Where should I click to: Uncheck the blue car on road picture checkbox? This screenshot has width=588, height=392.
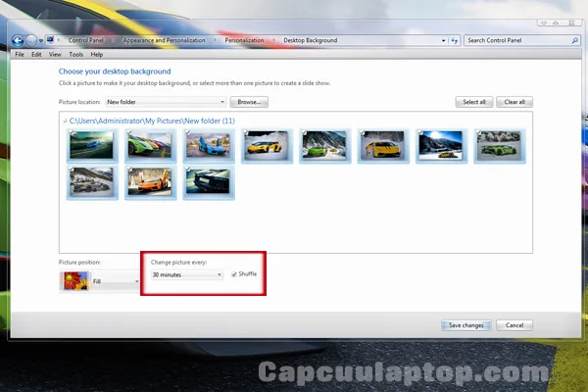pos(72,132)
